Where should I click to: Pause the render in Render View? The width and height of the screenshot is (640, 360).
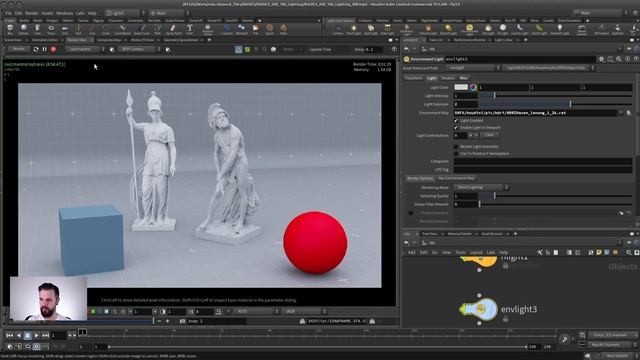pos(44,49)
